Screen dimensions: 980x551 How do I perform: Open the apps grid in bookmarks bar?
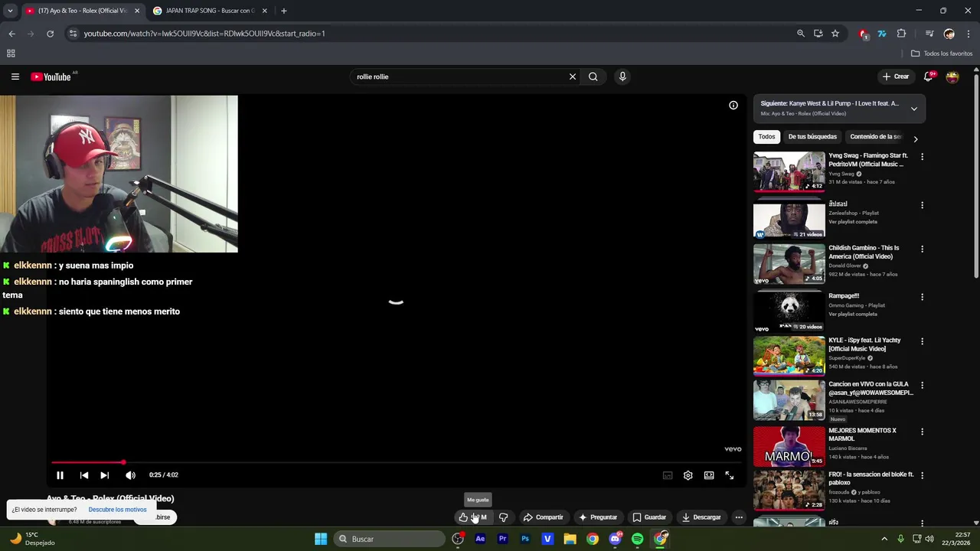(11, 54)
